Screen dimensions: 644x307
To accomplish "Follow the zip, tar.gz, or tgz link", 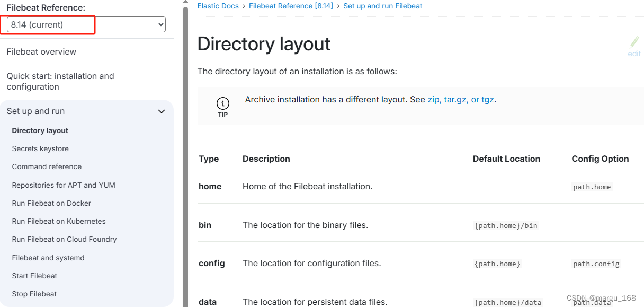I will (461, 99).
